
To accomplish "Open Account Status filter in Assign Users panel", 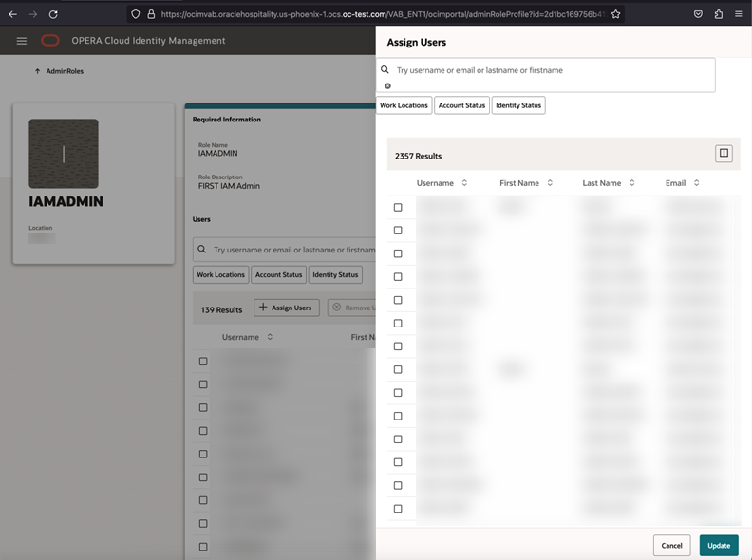I will coord(461,105).
